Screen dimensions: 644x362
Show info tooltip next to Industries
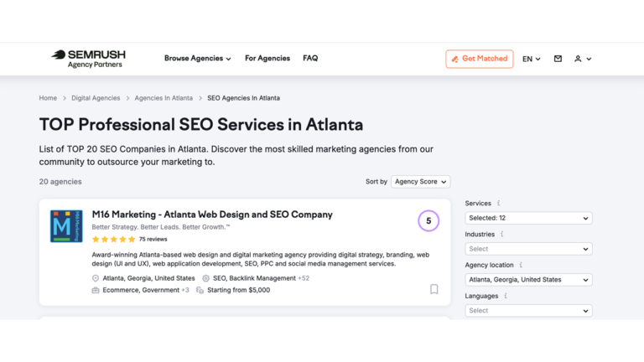point(502,234)
